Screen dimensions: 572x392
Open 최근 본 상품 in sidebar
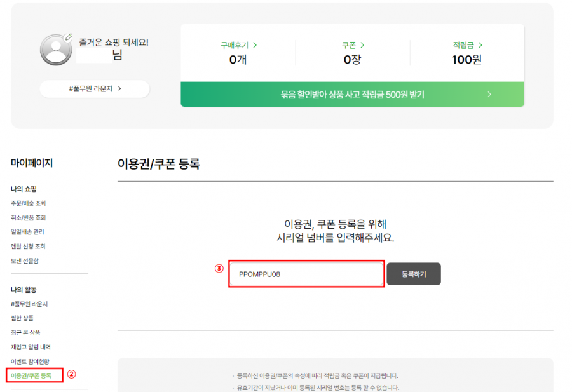coord(25,332)
